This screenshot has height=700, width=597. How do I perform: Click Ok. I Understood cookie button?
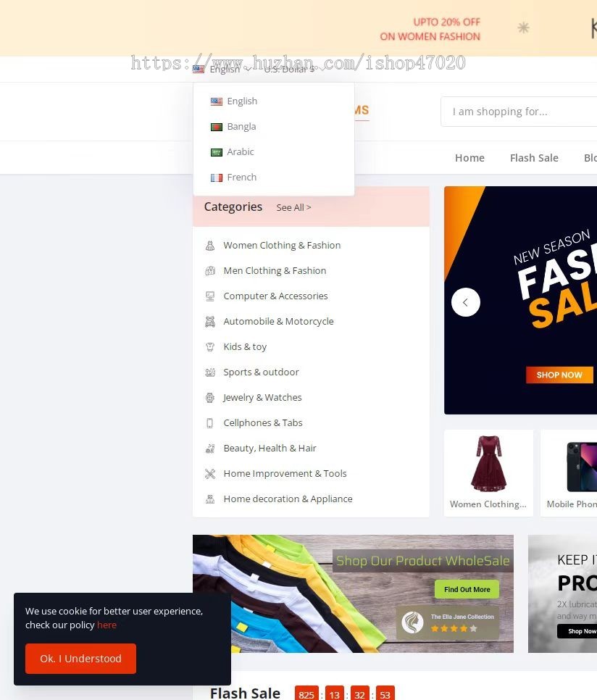pos(80,659)
